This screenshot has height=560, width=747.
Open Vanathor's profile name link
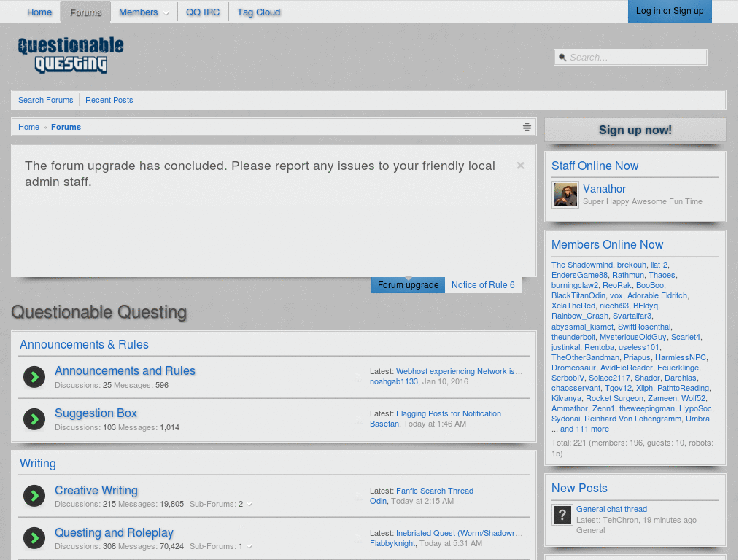604,189
